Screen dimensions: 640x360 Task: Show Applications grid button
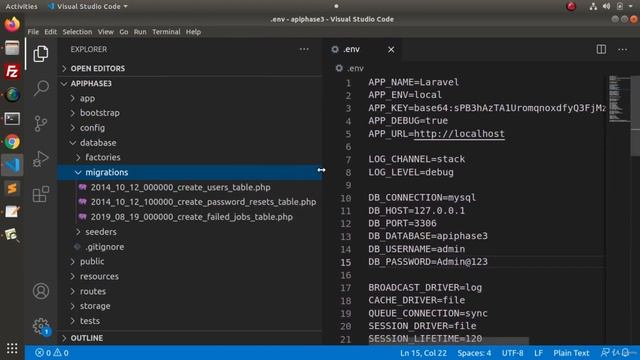pos(12,348)
